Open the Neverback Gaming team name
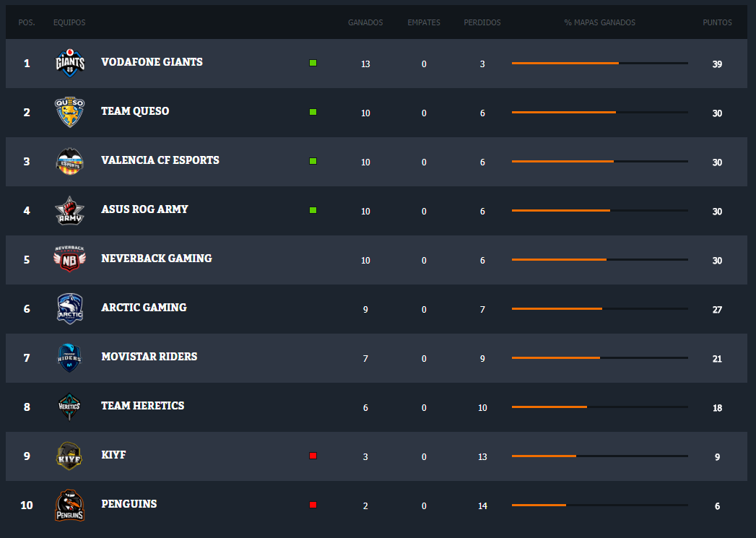This screenshot has height=538, width=756. tap(157, 259)
